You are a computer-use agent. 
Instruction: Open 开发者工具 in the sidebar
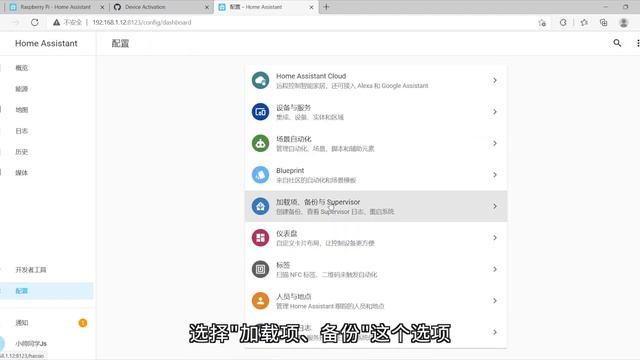point(31,270)
